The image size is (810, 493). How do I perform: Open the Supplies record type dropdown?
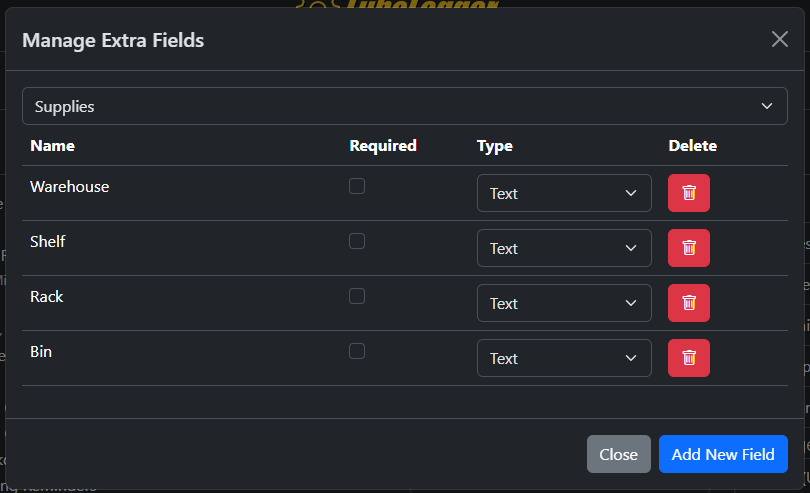click(404, 106)
